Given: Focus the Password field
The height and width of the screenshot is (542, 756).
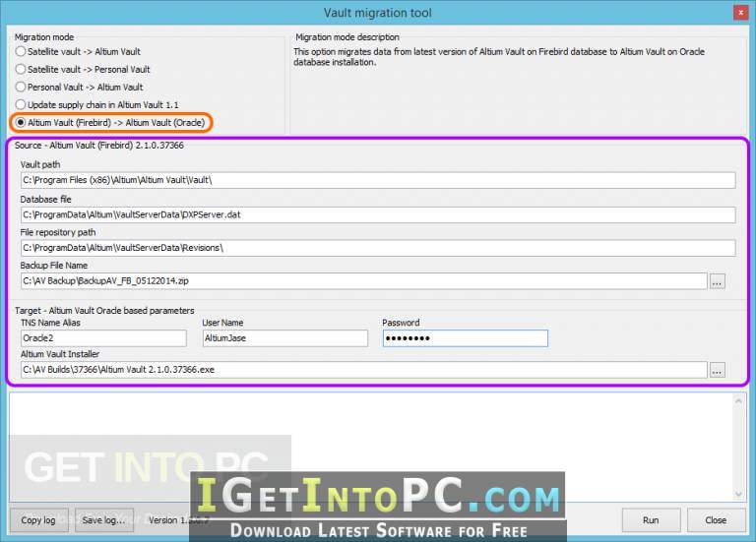Looking at the screenshot, I should point(466,338).
